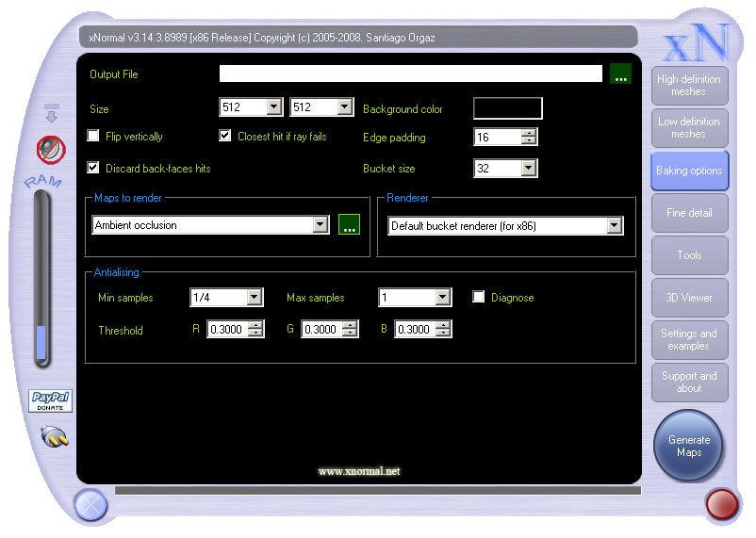Toggle Flip vertically checkbox
Screen dimensions: 756x538
(93, 136)
